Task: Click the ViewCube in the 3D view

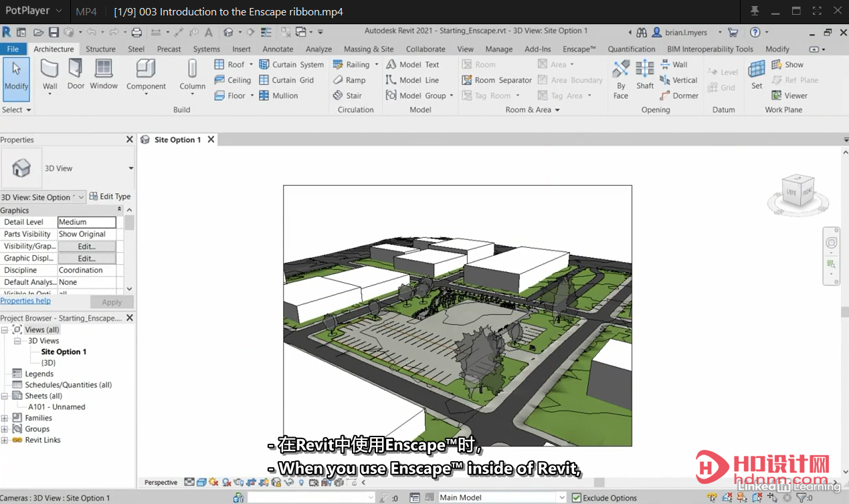Action: 799,193
